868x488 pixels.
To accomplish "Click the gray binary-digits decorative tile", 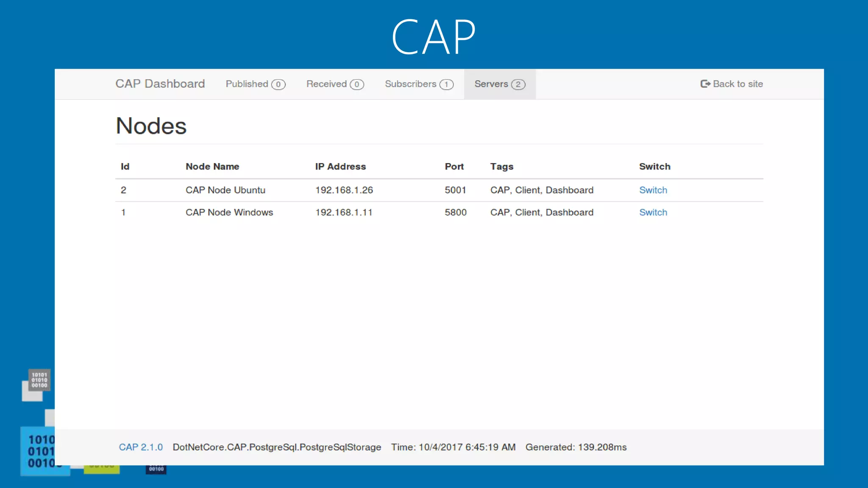I will point(39,380).
